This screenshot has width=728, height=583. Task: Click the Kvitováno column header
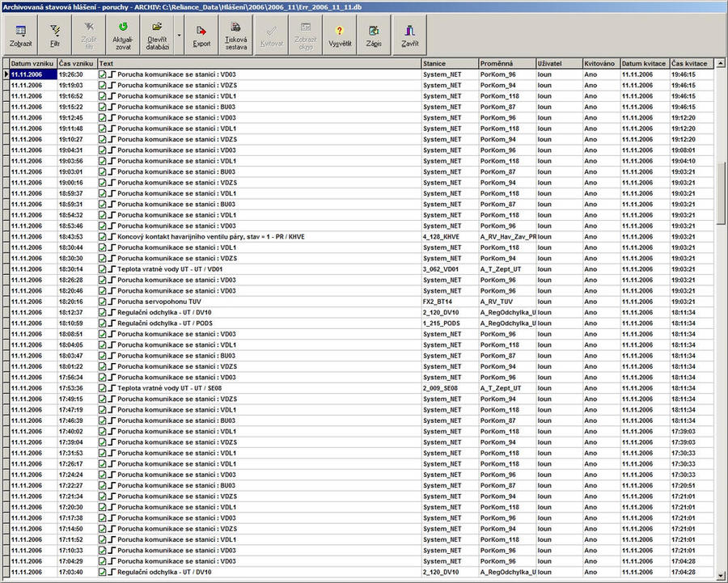pyautogui.click(x=602, y=64)
